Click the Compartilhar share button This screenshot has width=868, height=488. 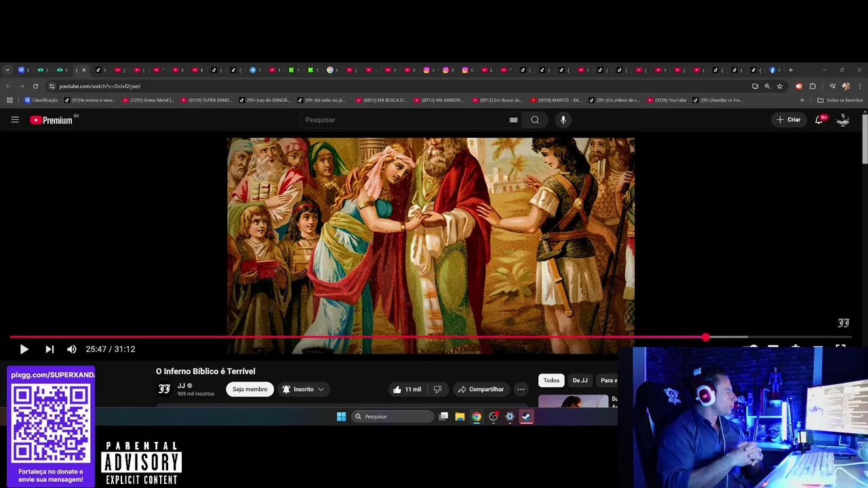[481, 389]
